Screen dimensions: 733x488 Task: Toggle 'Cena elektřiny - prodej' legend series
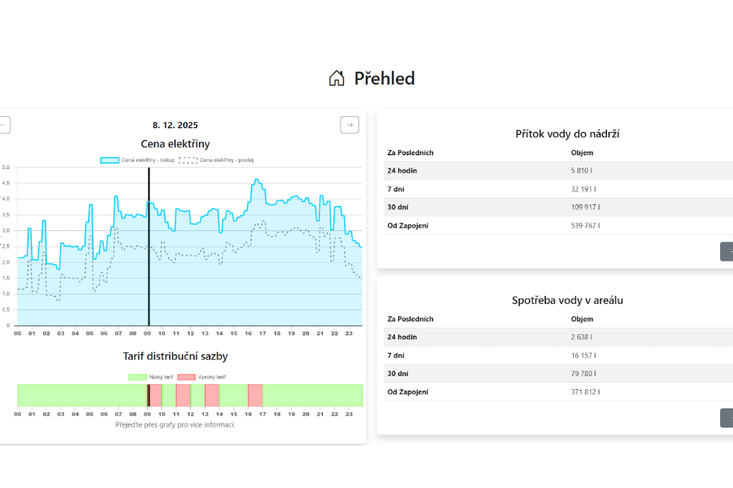(188, 160)
